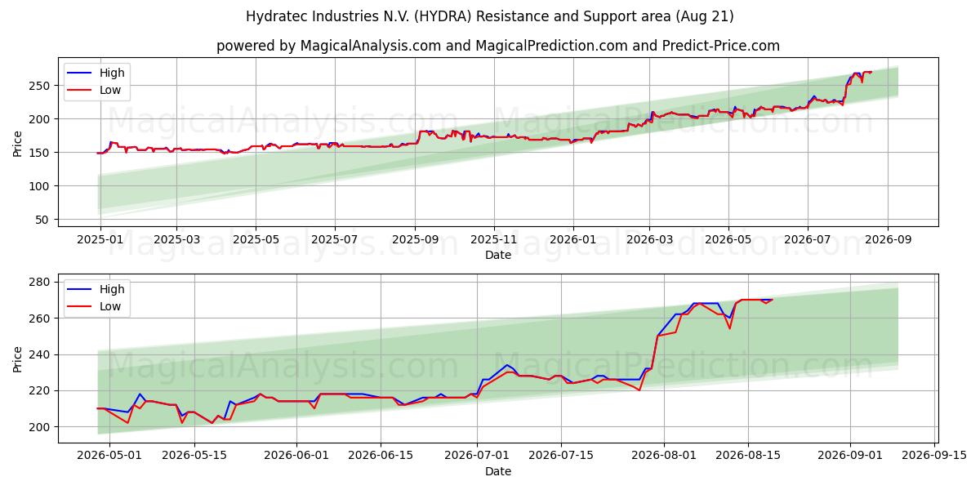Click the '2025-11' x-axis label

pyautogui.click(x=493, y=239)
